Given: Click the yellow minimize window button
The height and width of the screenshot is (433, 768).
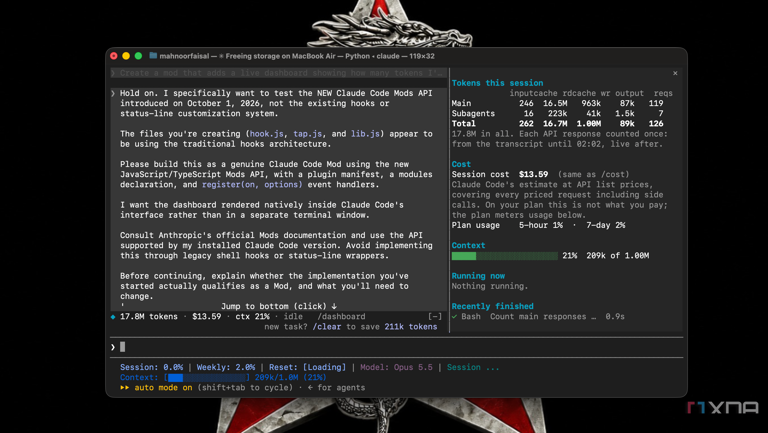Looking at the screenshot, I should pos(126,56).
